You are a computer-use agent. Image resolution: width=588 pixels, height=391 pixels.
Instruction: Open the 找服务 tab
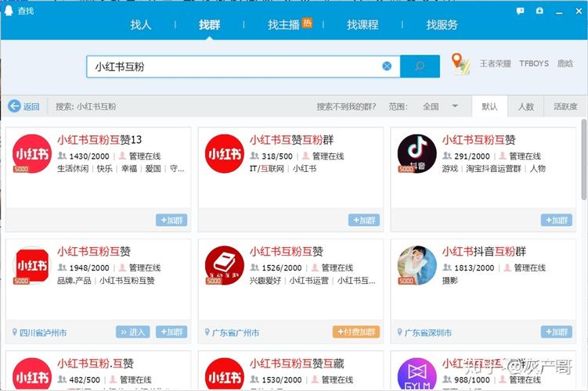442,25
